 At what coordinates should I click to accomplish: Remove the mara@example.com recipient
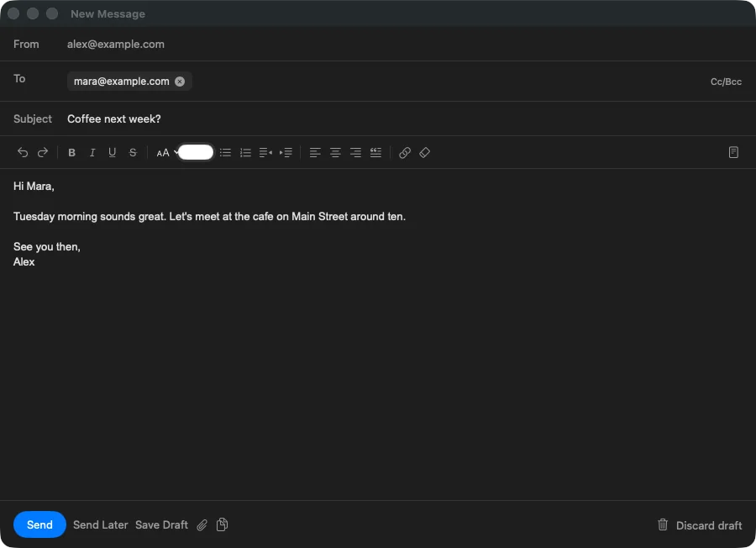click(180, 81)
